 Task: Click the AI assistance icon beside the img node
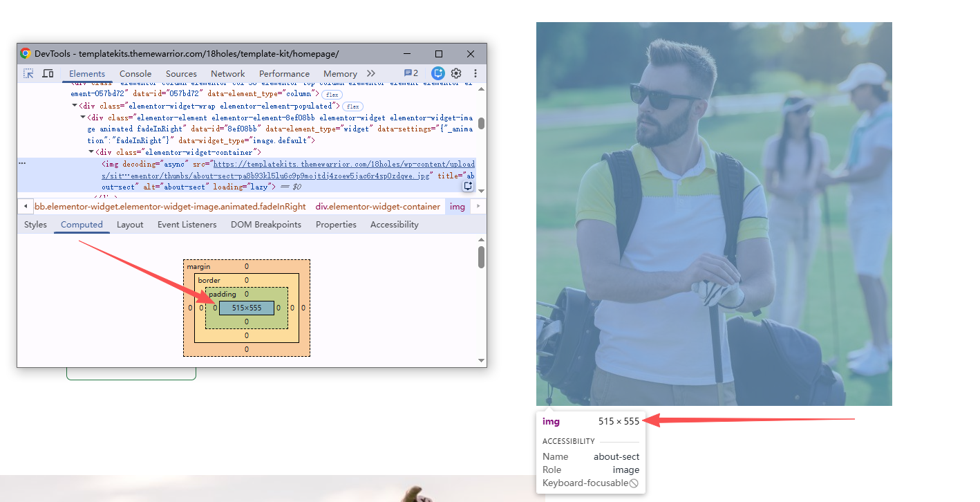point(468,186)
